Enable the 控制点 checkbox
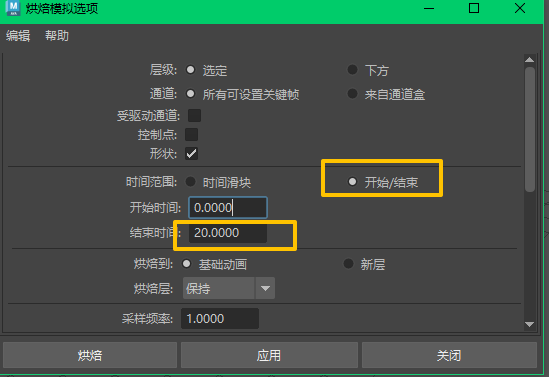The image size is (549, 377). click(x=192, y=134)
